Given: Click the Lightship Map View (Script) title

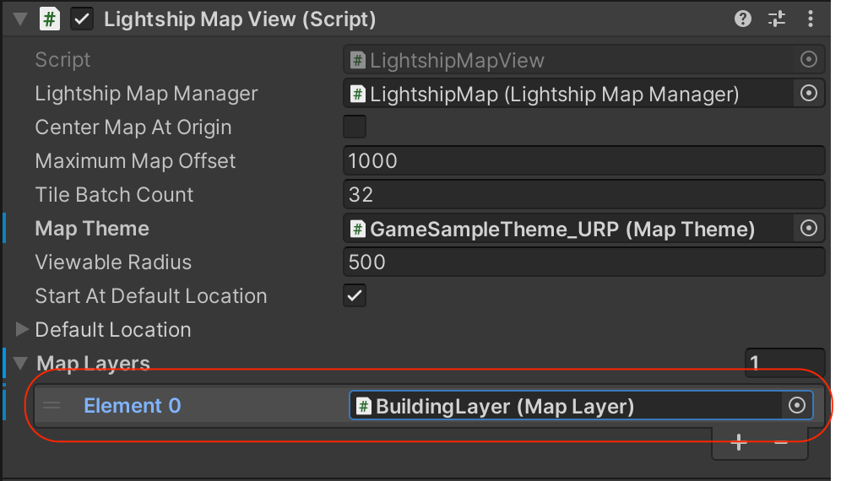Looking at the screenshot, I should [240, 19].
